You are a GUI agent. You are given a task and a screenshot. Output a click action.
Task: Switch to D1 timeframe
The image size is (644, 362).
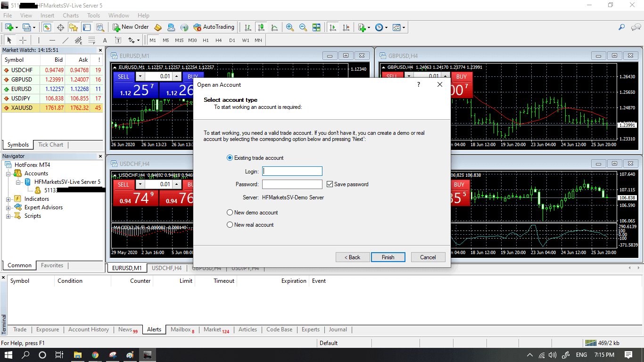(x=232, y=41)
